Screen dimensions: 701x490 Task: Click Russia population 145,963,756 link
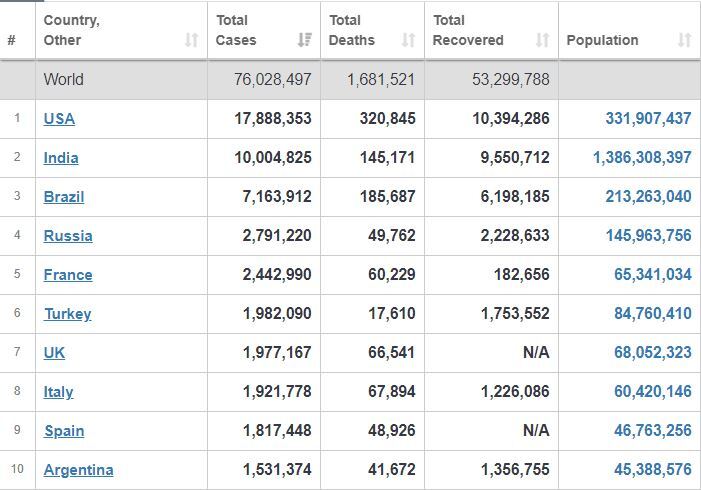648,235
